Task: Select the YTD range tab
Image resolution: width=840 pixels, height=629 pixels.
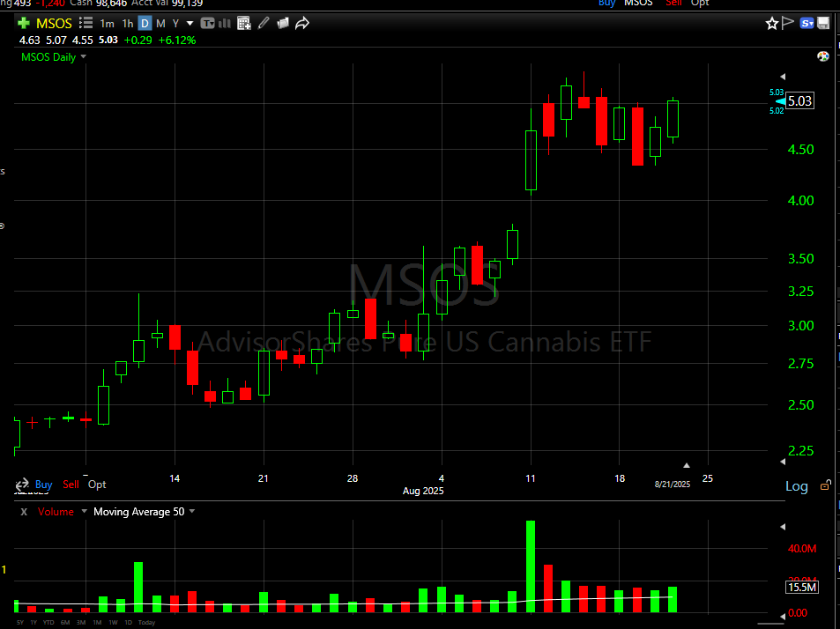Action: coord(49,623)
